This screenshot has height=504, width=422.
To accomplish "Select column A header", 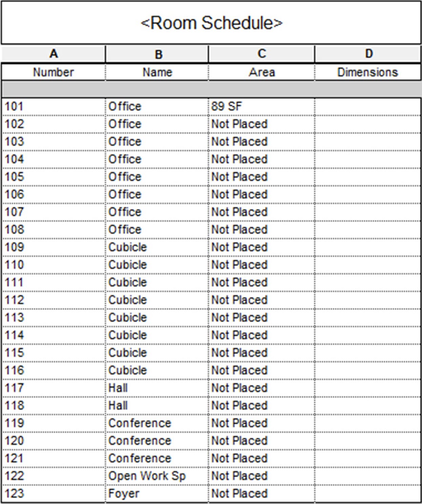I will tap(54, 54).
